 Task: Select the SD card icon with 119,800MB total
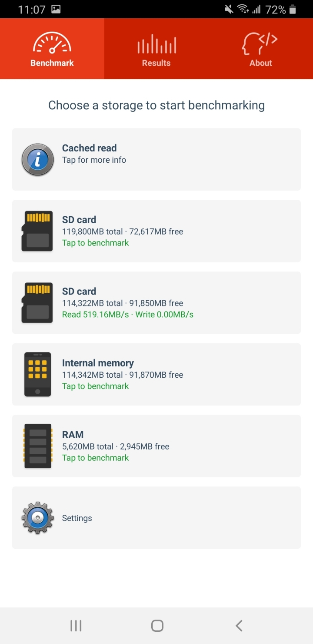click(x=37, y=231)
